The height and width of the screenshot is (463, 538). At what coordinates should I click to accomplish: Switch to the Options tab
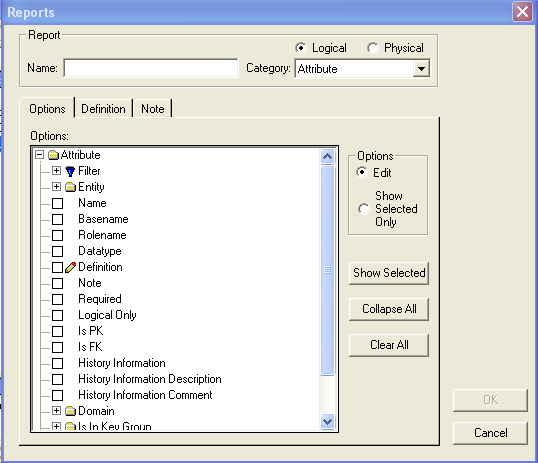click(47, 108)
